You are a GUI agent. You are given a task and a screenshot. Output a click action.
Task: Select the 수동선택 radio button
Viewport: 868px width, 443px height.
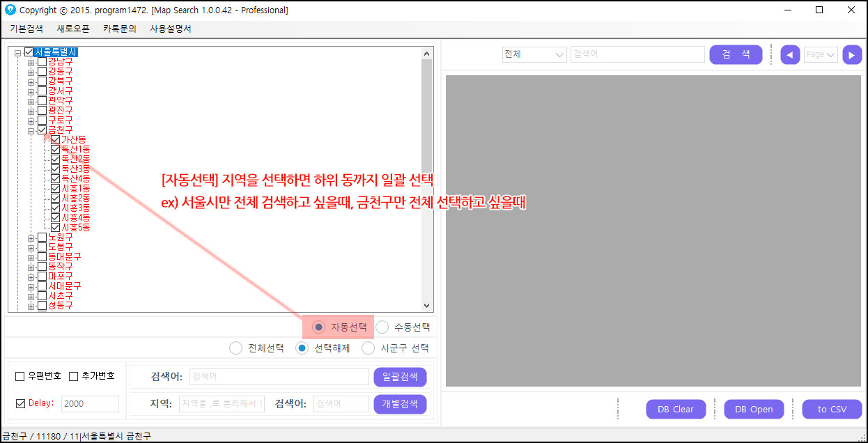coord(382,327)
